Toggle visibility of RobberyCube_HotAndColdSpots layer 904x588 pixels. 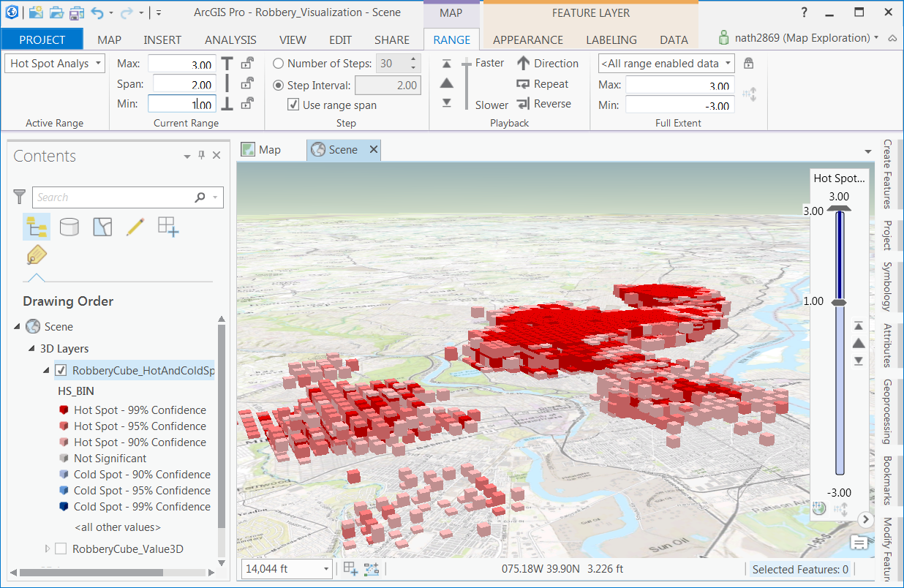(61, 371)
